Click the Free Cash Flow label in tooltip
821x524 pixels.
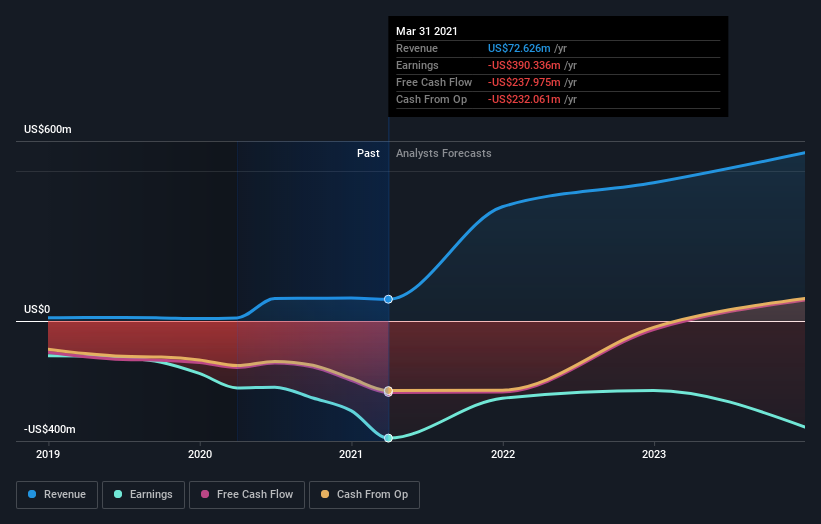(x=434, y=82)
